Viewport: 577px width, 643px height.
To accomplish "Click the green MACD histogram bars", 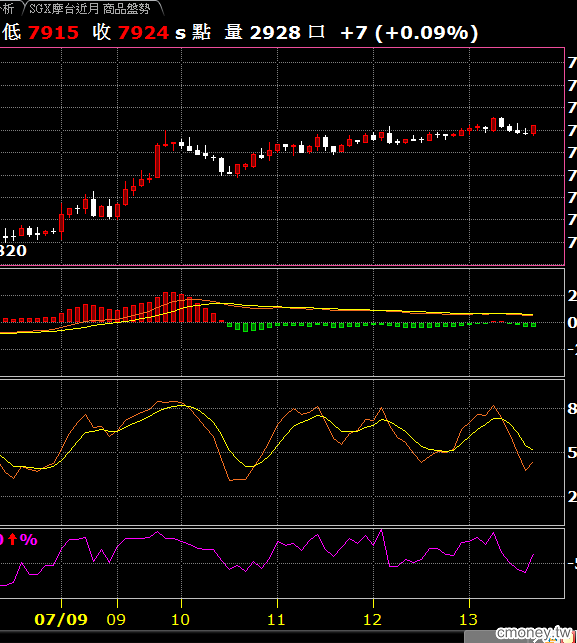I will click(x=381, y=325).
